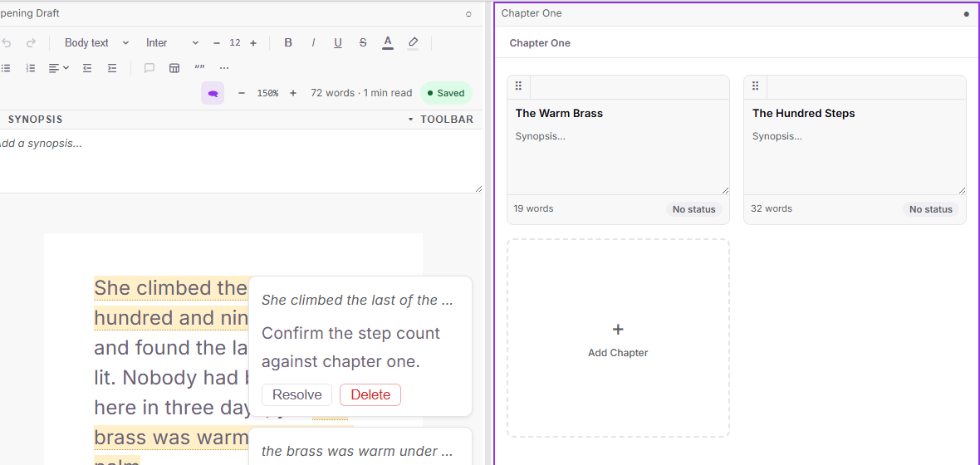
Task: Decrease paragraph indent
Action: pyautogui.click(x=87, y=68)
